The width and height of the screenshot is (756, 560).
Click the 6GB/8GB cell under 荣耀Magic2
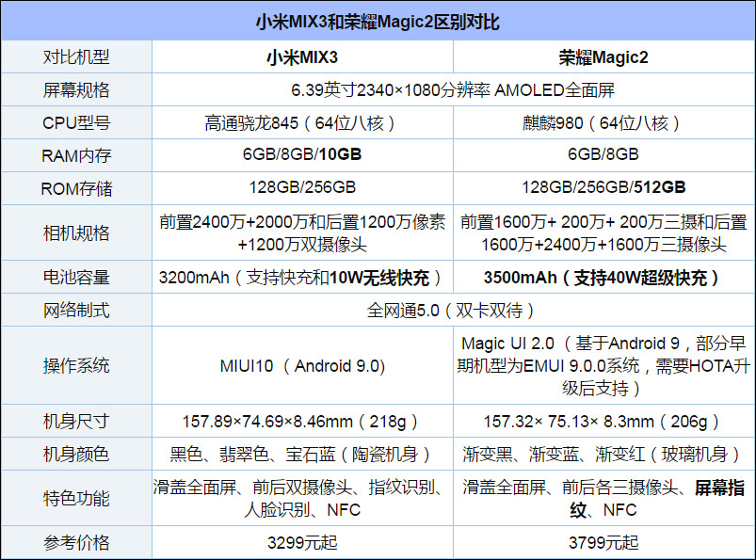[x=603, y=154]
